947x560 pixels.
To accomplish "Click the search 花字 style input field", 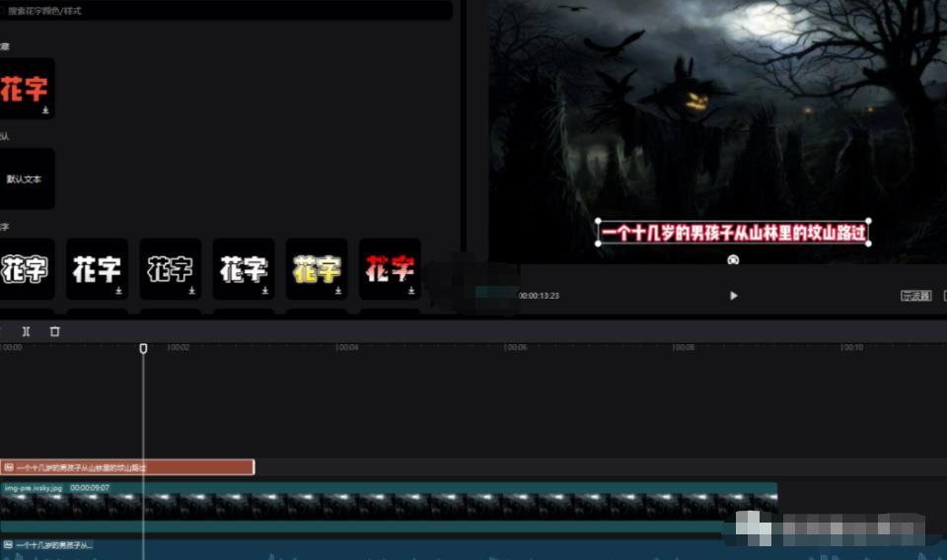I will (x=227, y=11).
